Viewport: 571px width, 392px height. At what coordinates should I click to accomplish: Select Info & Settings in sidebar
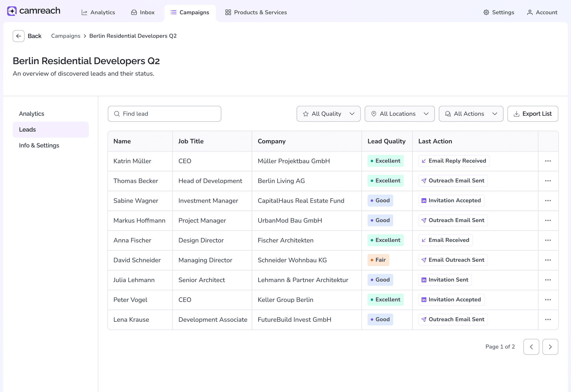tap(39, 145)
